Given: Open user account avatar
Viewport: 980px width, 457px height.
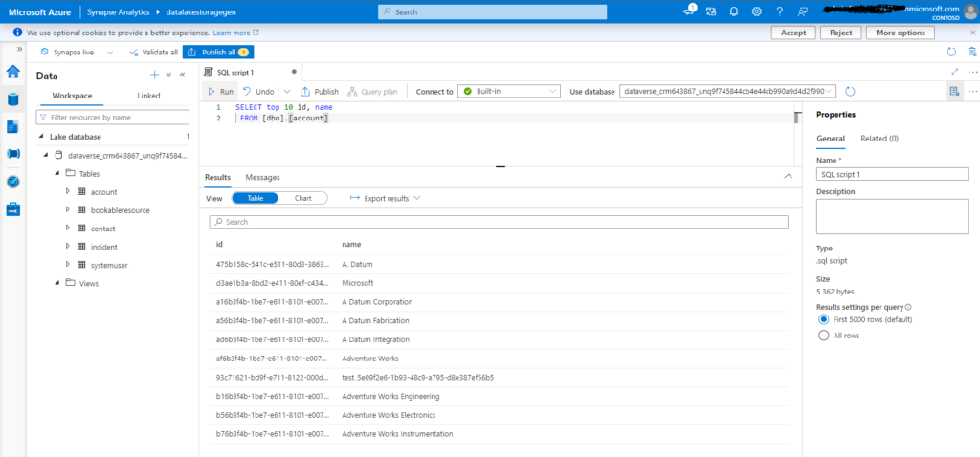Looking at the screenshot, I should [x=969, y=11].
